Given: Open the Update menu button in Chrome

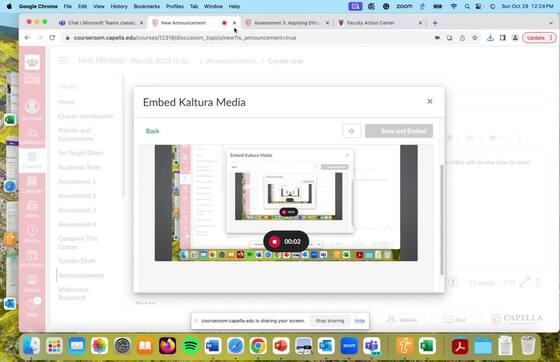Looking at the screenshot, I should (539, 37).
